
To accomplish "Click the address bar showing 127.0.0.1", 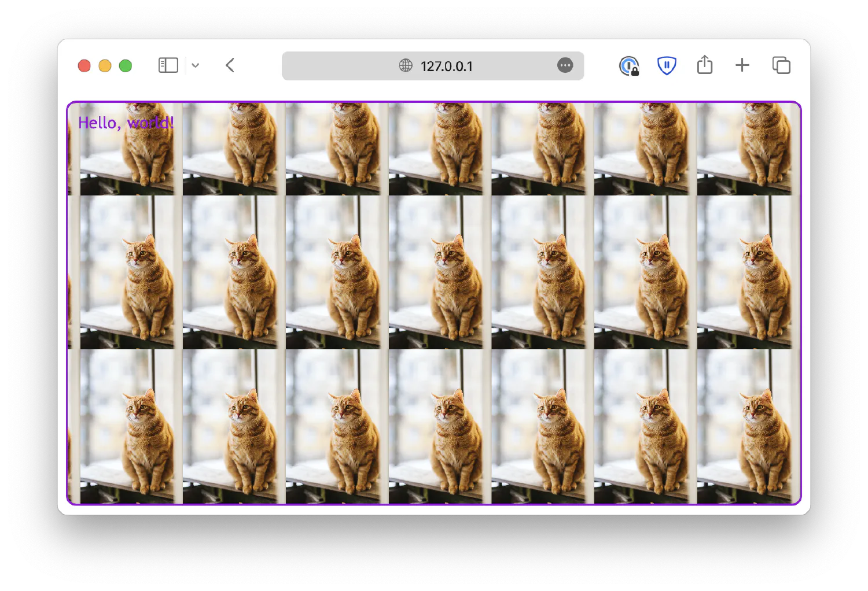I will click(433, 66).
